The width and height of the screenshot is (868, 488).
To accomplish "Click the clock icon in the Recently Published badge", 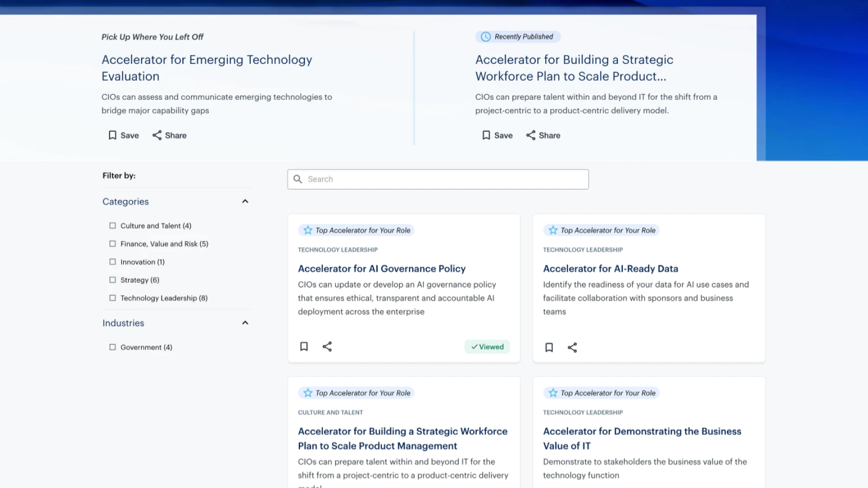I will click(x=484, y=36).
